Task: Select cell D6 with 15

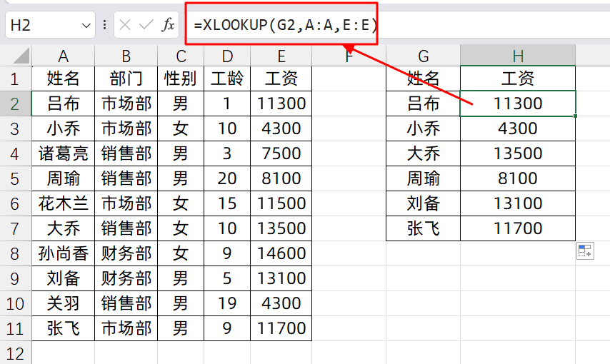Action: (x=227, y=203)
